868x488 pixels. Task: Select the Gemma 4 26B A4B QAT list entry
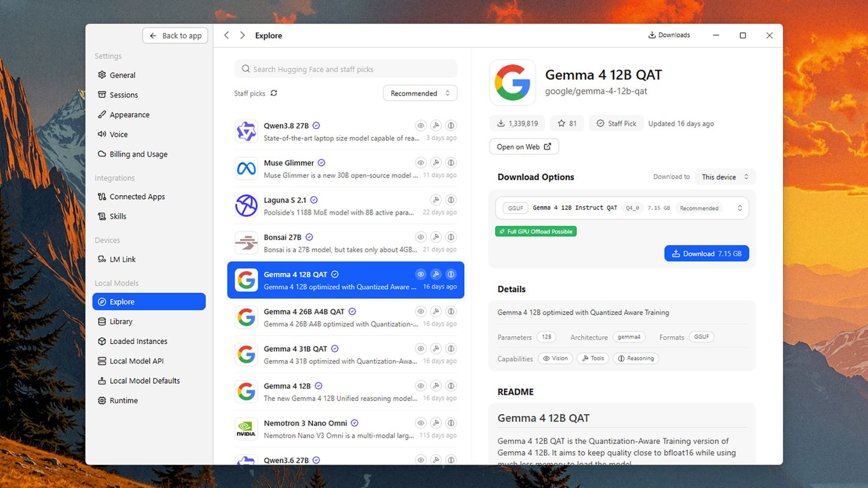[346, 317]
